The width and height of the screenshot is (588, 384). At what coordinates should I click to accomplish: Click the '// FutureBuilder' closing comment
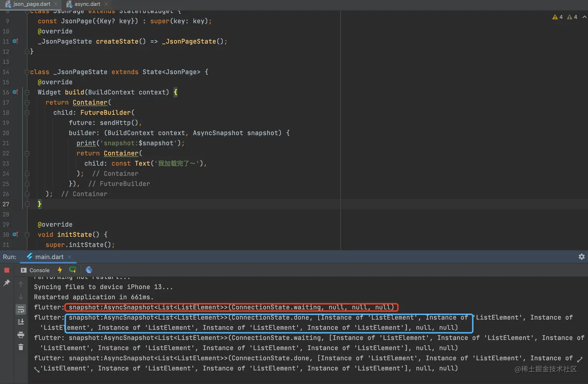click(119, 184)
